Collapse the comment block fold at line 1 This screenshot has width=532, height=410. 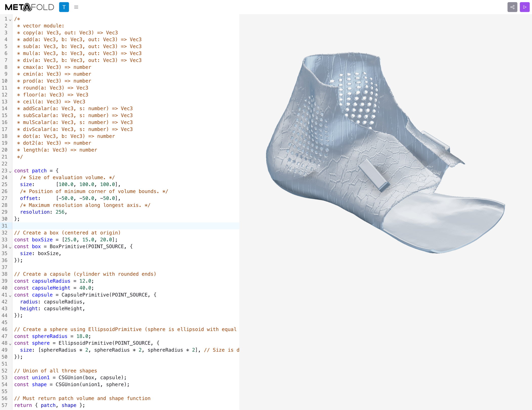tap(10, 19)
